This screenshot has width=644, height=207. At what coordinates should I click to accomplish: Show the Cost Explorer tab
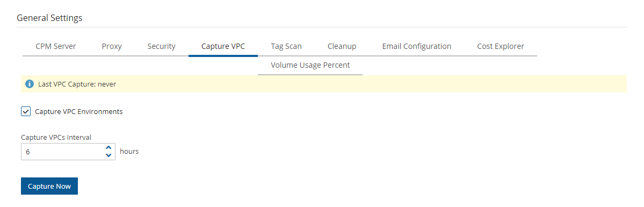click(x=501, y=46)
